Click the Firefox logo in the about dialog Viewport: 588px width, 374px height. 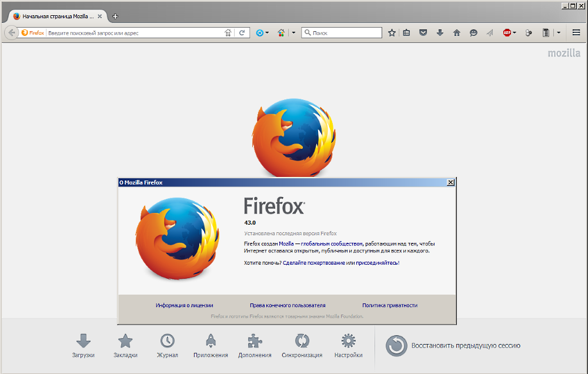tap(177, 239)
